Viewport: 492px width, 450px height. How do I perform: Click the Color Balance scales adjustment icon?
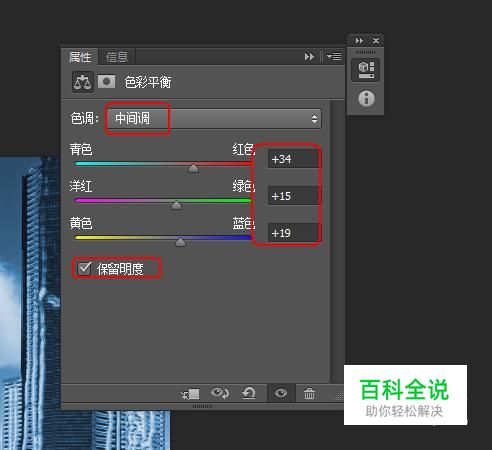tap(82, 82)
